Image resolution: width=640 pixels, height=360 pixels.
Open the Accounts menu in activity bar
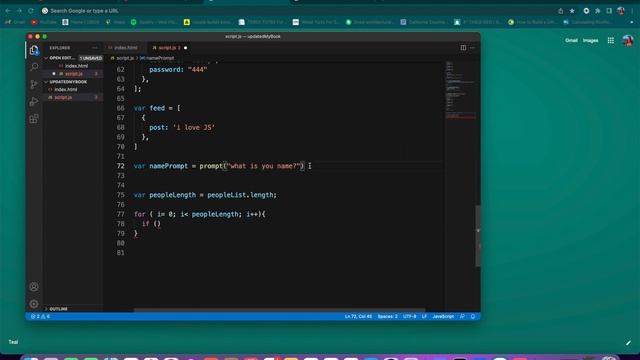[34, 287]
